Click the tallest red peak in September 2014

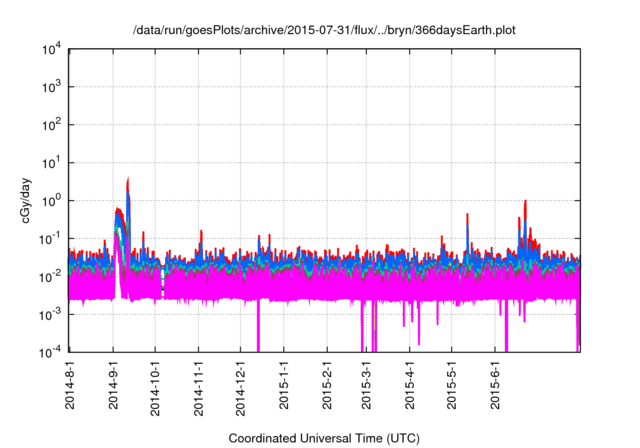(128, 181)
